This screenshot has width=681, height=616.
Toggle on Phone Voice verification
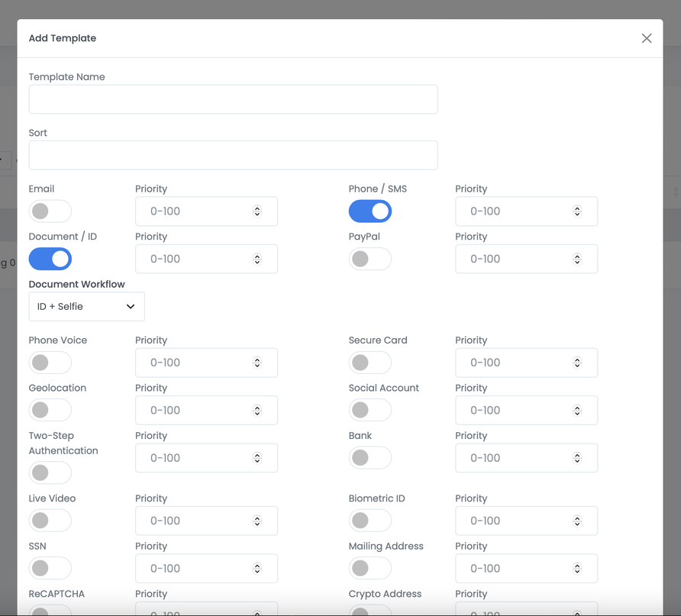point(50,363)
